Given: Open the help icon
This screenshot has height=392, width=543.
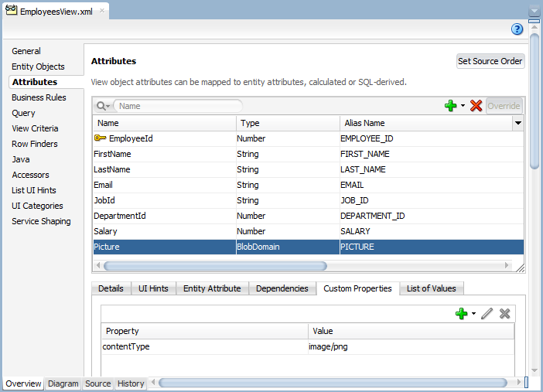Looking at the screenshot, I should point(517,29).
